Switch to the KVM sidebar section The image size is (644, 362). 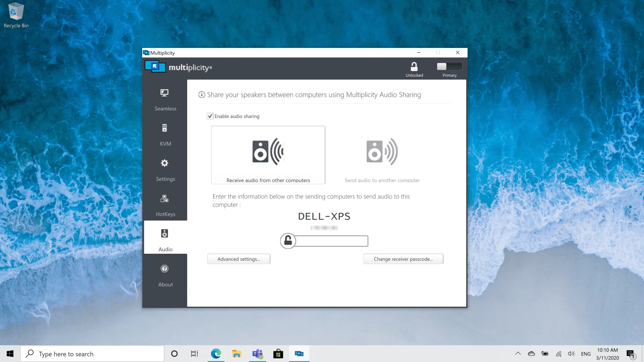[165, 135]
